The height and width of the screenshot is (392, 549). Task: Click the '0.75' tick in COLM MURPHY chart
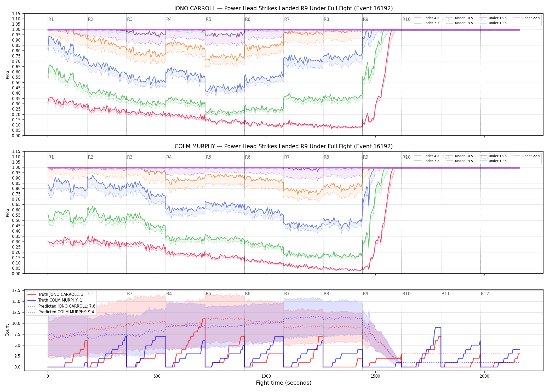pos(16,194)
